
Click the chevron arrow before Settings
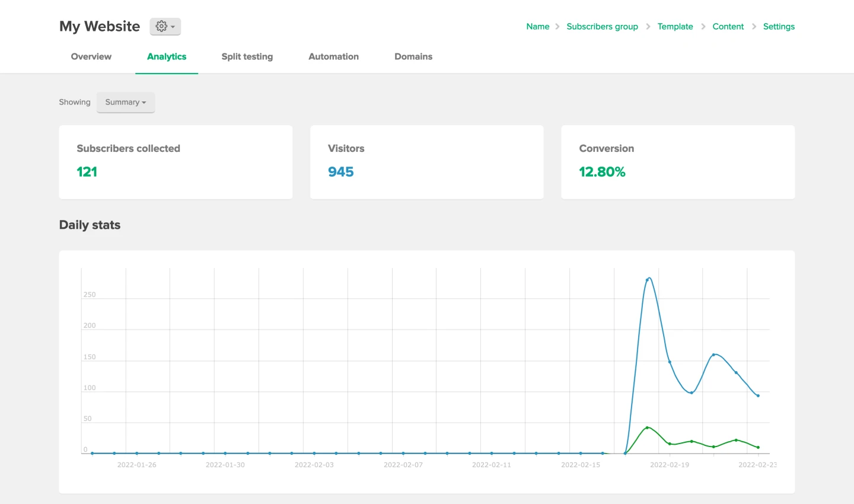coord(754,27)
